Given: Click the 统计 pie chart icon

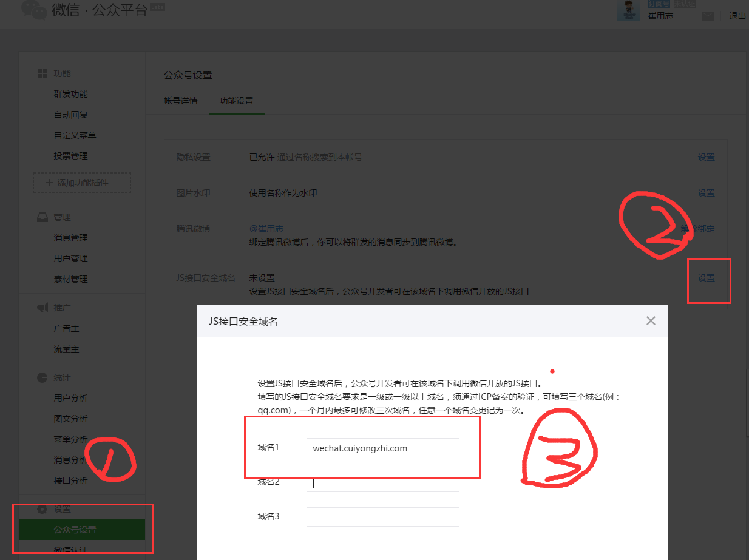Looking at the screenshot, I should 42,377.
